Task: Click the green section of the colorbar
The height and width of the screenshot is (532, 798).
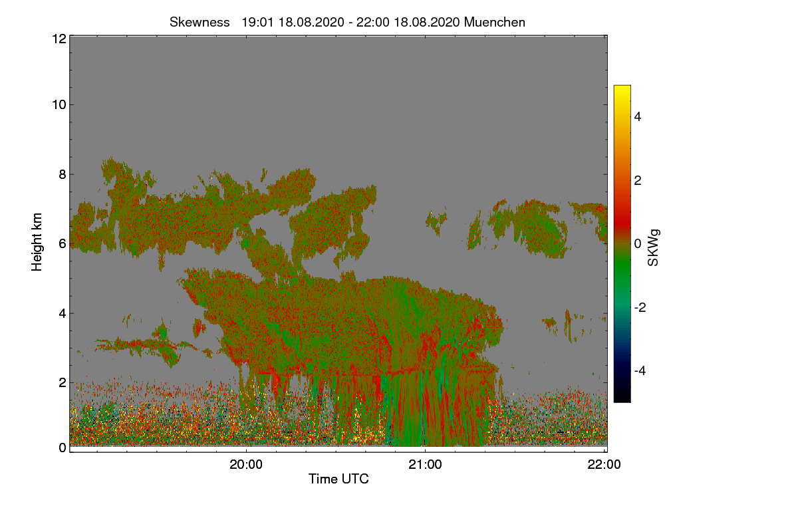Action: point(622,276)
